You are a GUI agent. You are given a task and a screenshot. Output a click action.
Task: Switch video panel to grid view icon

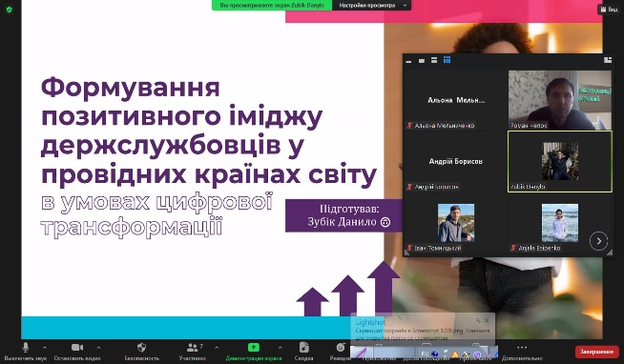[447, 60]
